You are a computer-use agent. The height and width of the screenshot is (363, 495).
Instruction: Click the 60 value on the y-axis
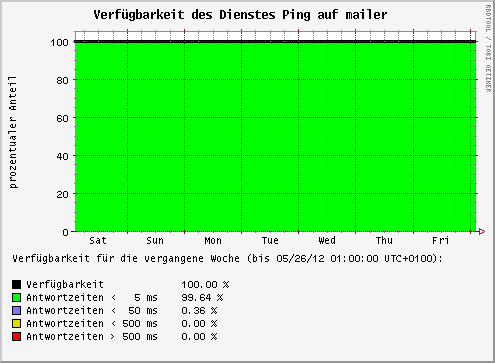tap(62, 118)
